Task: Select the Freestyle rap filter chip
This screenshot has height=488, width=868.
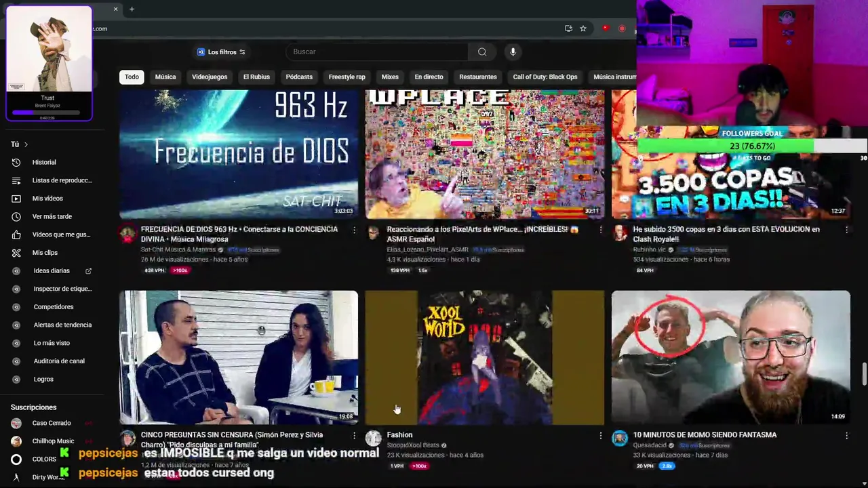Action: click(347, 77)
